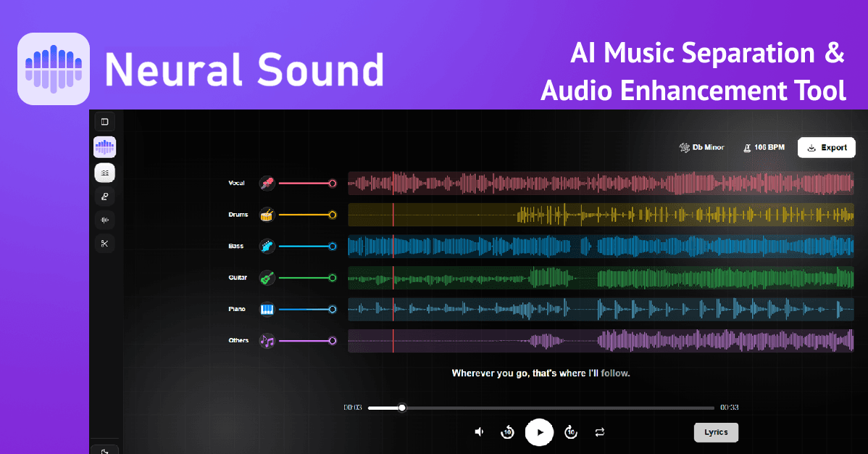
Task: Toggle loop playback
Action: pyautogui.click(x=599, y=432)
